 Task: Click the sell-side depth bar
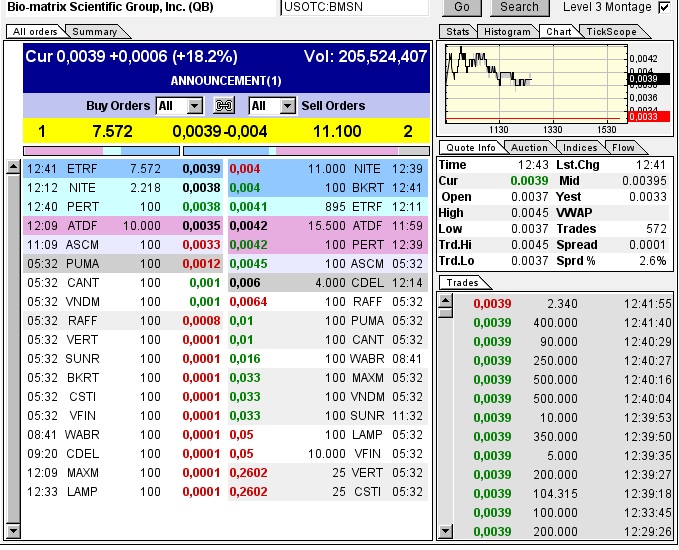click(x=306, y=151)
